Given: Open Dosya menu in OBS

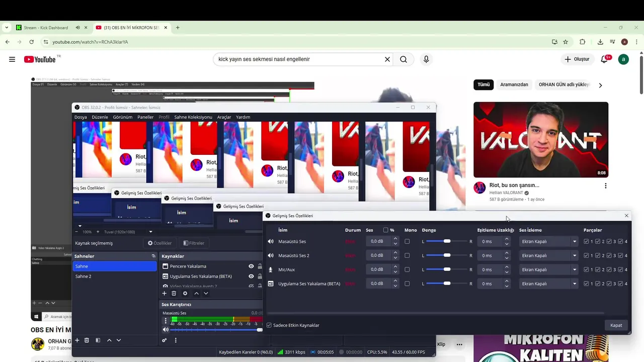Looking at the screenshot, I should 80,117.
